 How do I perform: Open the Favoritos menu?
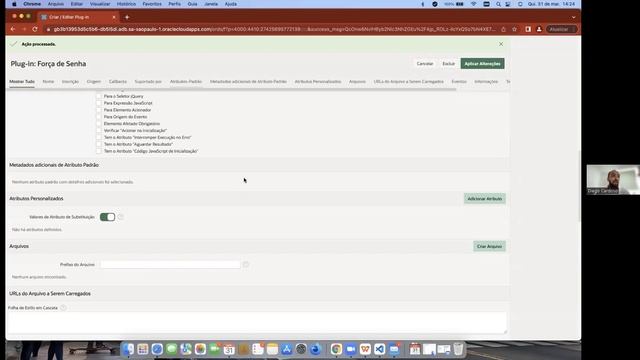pyautogui.click(x=152, y=4)
